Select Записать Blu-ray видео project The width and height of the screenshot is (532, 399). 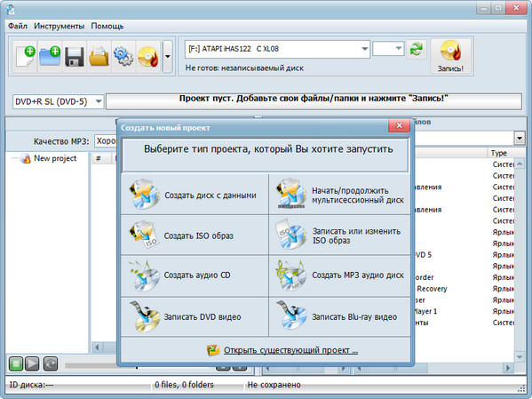[339, 317]
